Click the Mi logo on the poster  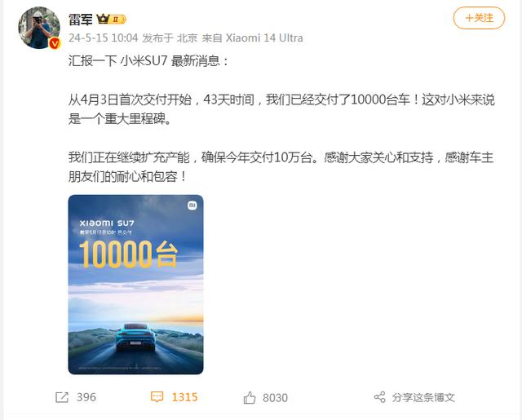[x=192, y=206]
